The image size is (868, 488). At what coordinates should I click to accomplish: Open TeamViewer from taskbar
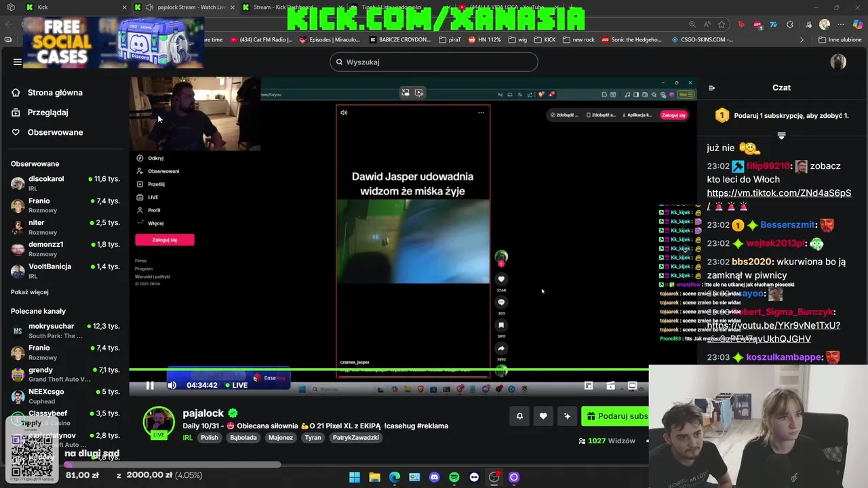(x=474, y=477)
